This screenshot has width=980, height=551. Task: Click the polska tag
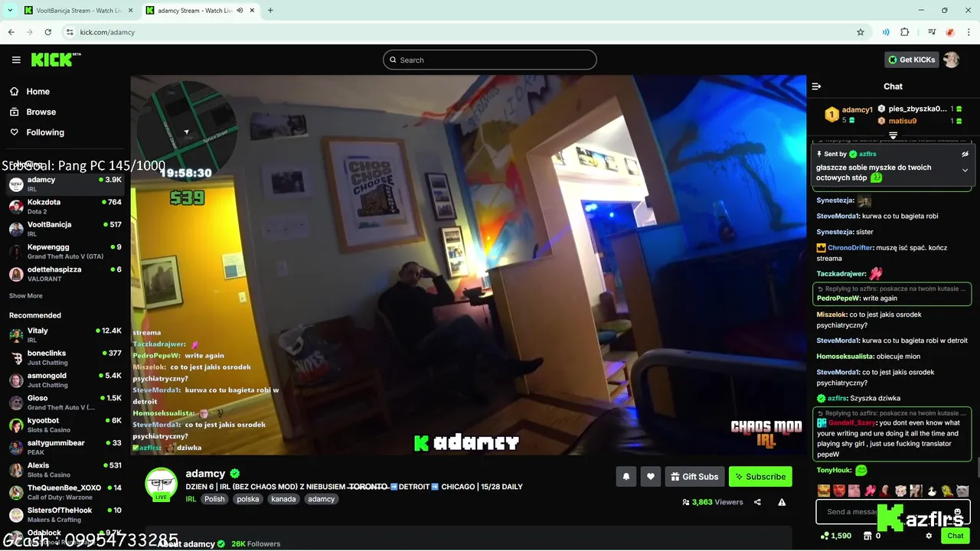tap(248, 499)
